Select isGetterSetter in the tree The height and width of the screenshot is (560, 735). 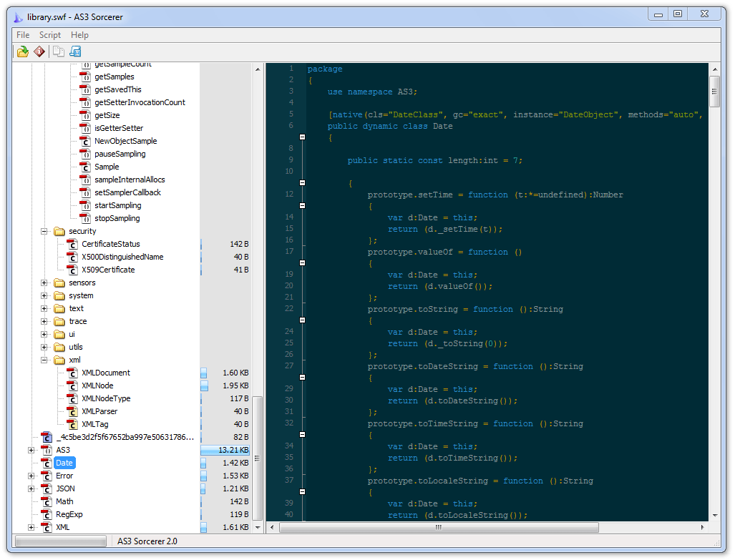(x=119, y=129)
